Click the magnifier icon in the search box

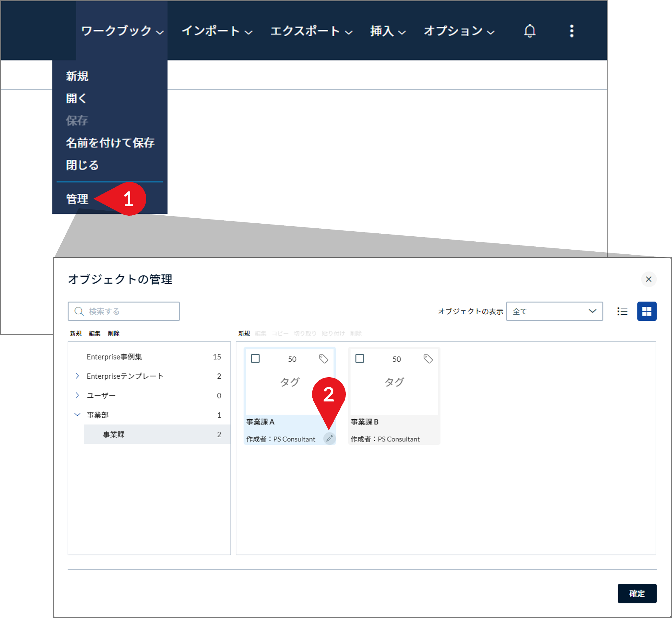(x=79, y=311)
